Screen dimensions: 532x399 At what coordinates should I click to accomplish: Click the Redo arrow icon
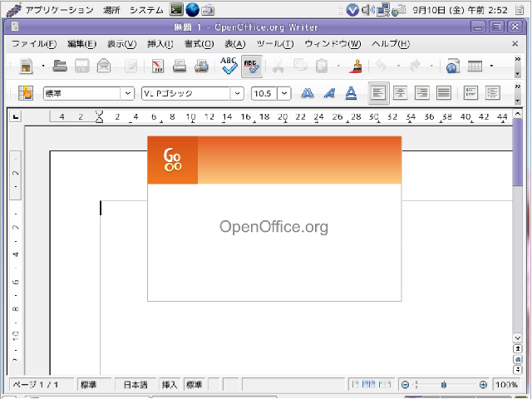(x=416, y=66)
